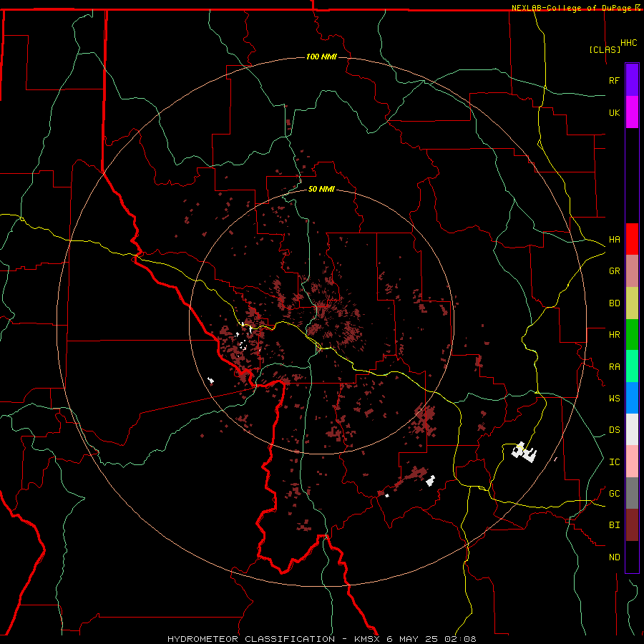Click the BI brown legend swatch

632,525
